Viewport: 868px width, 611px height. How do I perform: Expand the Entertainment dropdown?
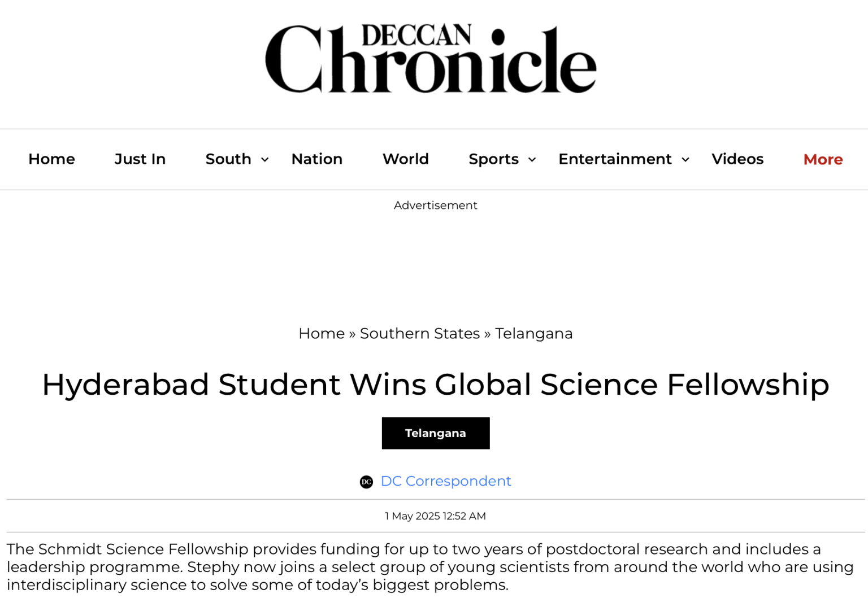[686, 160]
